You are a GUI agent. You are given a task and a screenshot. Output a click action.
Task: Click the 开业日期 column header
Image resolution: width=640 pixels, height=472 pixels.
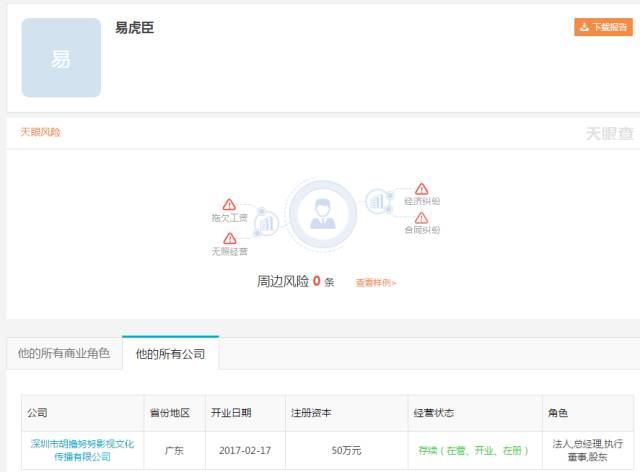click(231, 412)
